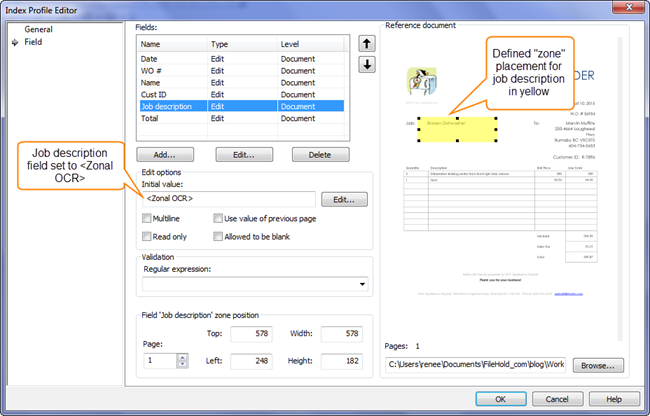Select the yellow zone on reference document
This screenshot has width=650, height=416.
pos(457,129)
